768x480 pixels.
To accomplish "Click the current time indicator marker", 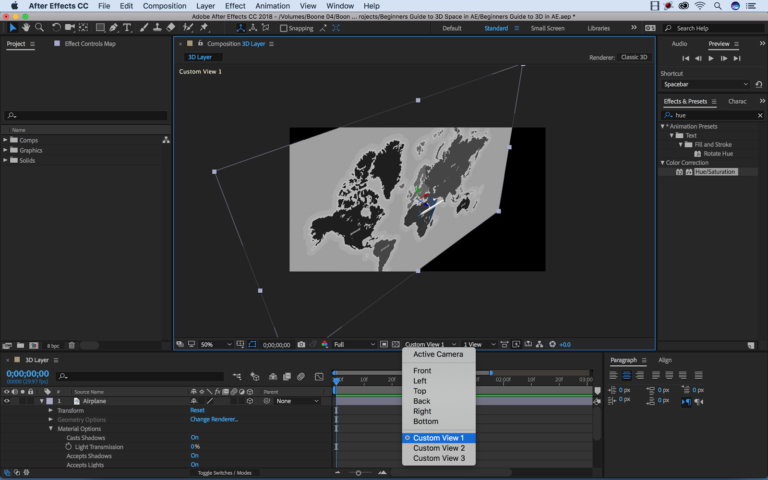I will (x=336, y=380).
